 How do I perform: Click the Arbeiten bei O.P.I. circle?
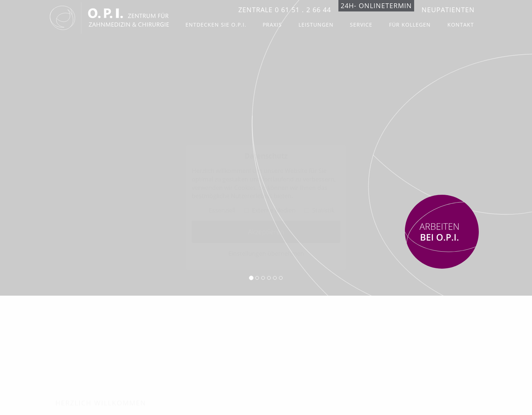pos(442,232)
